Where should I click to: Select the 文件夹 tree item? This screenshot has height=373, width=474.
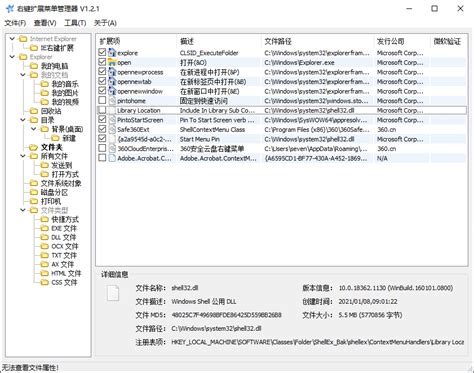52,147
